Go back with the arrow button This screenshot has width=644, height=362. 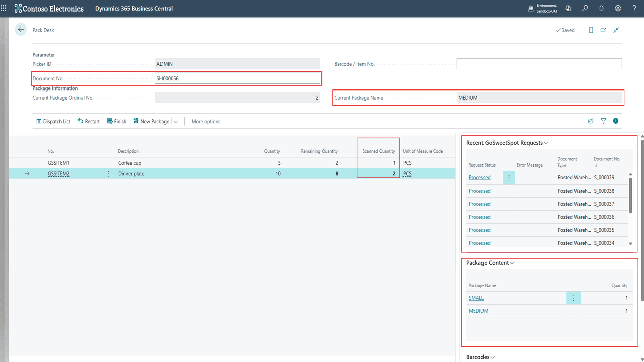click(21, 30)
